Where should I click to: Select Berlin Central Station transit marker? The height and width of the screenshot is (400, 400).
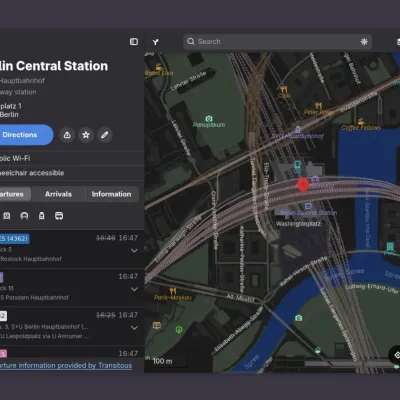pos(308,206)
